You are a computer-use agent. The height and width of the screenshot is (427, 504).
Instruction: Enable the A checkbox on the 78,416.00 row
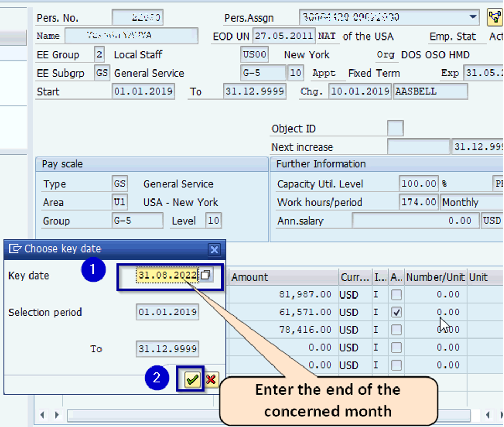(x=396, y=330)
